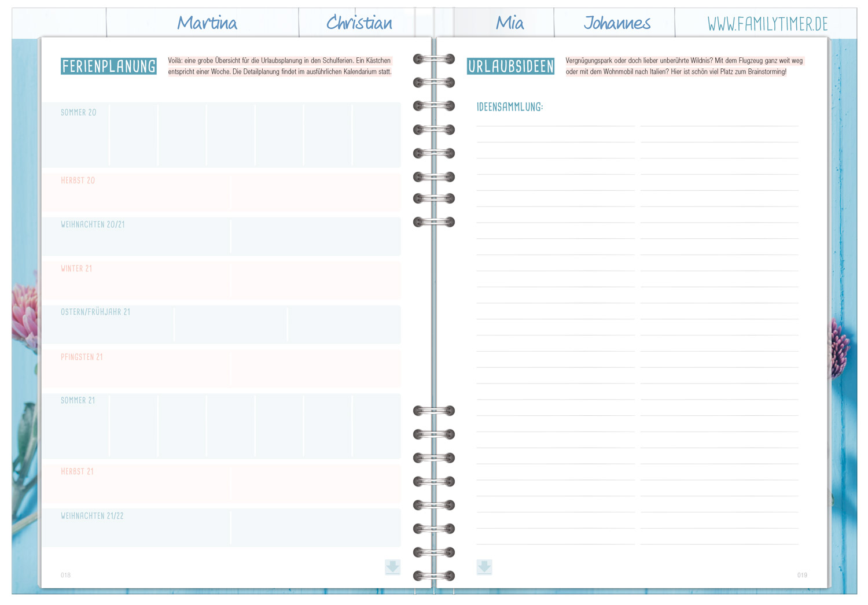
Task: Click the Ostern/Frühjahr 21 row
Action: tap(221, 324)
